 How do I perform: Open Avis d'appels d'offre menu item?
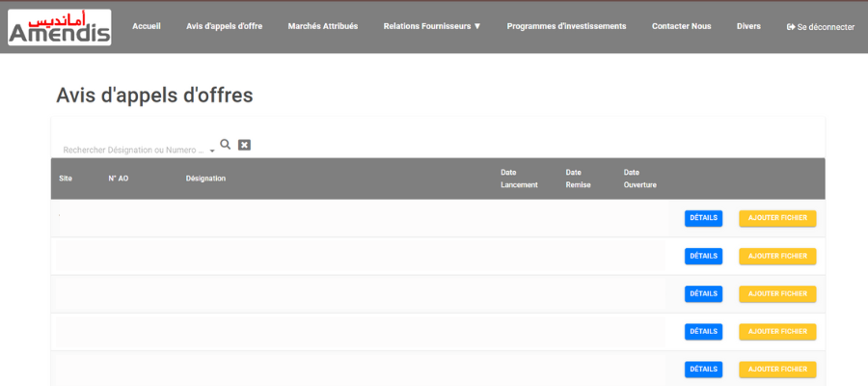pos(224,26)
